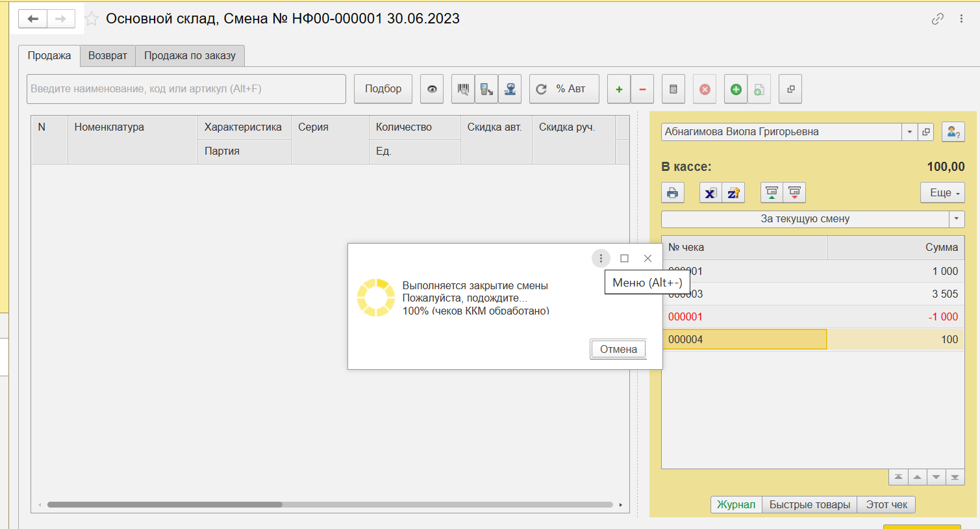Click the data collection terminal icon

click(x=486, y=89)
